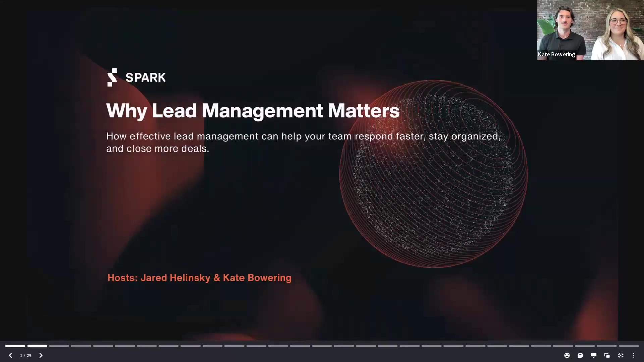644x362 pixels.
Task: Click the 2 / 29 slide counter
Action: pos(25,355)
